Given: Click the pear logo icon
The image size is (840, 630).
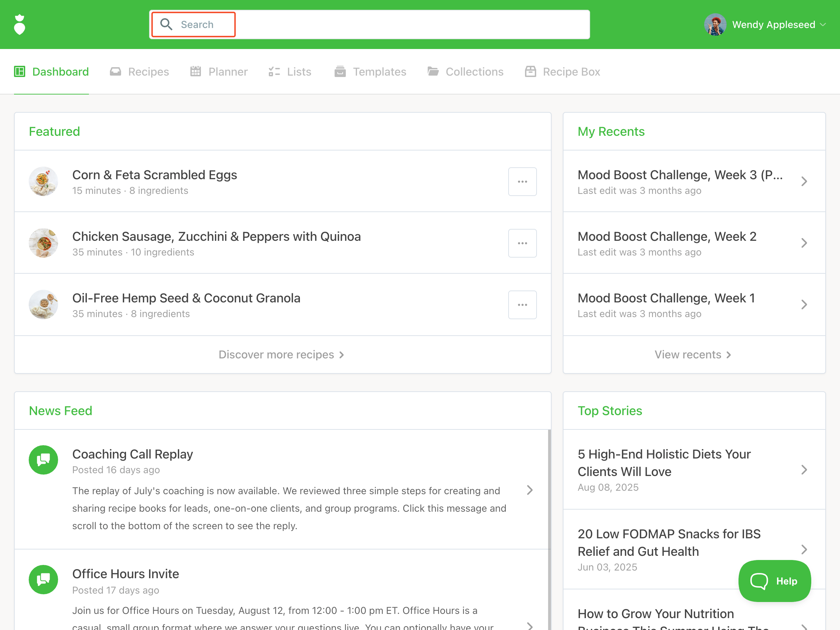Looking at the screenshot, I should [19, 25].
